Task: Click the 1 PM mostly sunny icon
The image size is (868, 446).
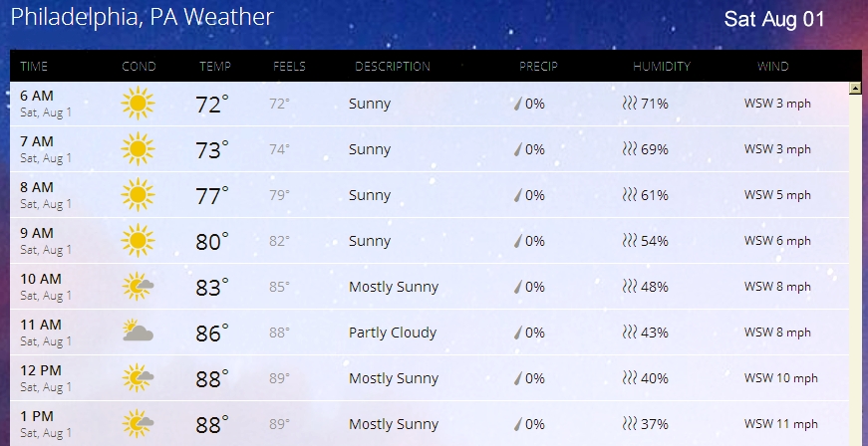Action: point(138,424)
